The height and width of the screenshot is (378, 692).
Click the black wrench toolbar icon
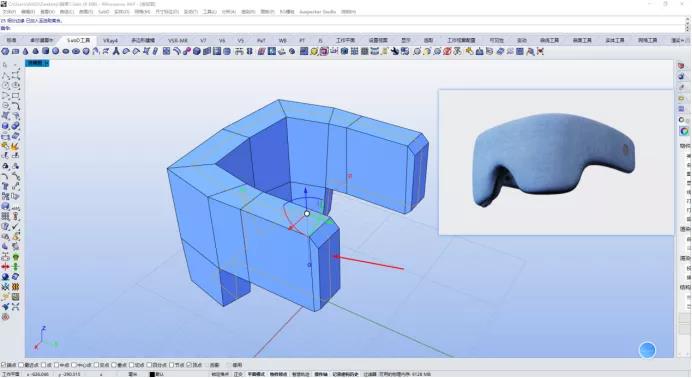point(395,51)
